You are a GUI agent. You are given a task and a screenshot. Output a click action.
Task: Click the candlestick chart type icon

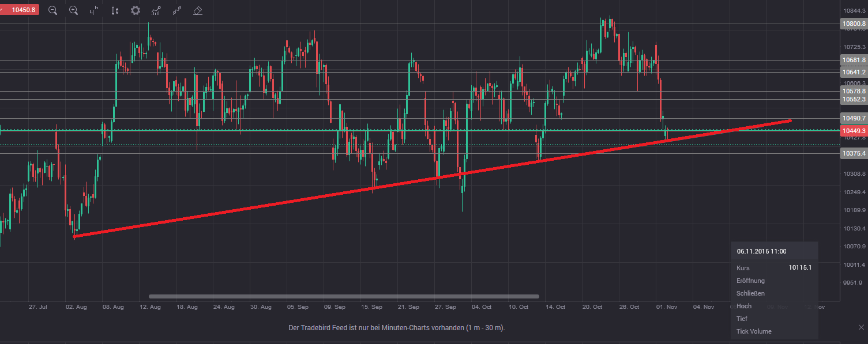[x=114, y=10]
